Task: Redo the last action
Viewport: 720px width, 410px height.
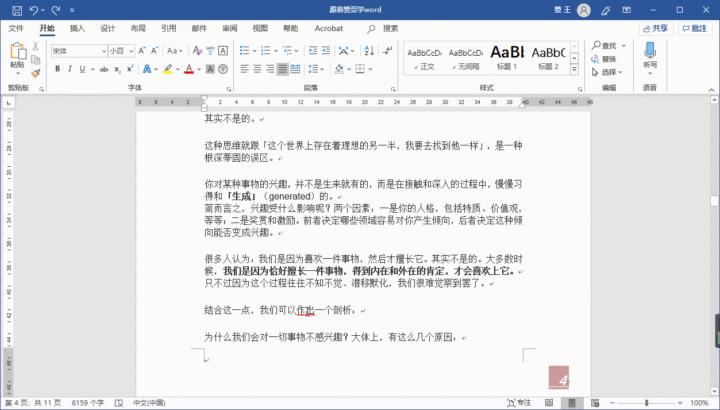Action: [x=56, y=10]
